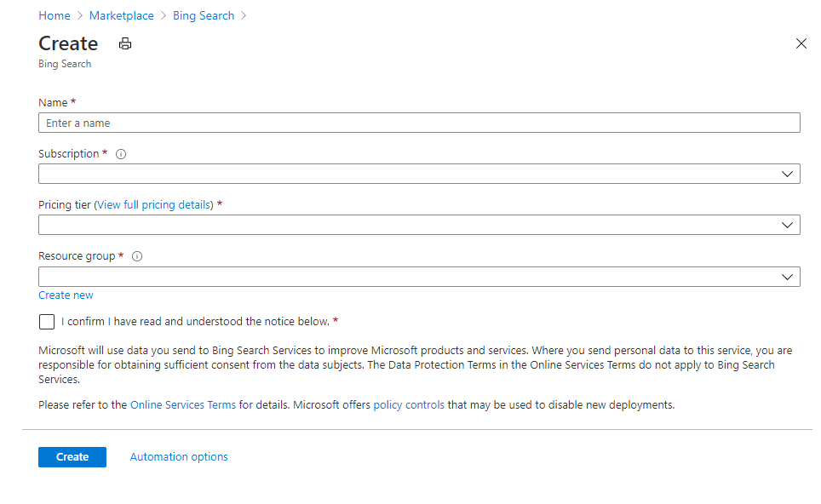Open the Bing Search breadcrumb
Screen dimensions: 821x504
pos(203,14)
